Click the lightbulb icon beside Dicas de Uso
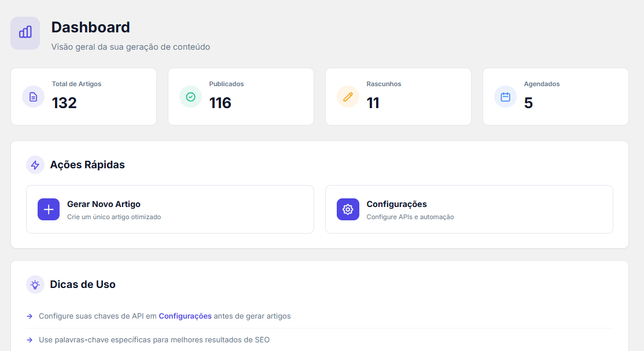Viewport: 644px width, 351px height. [35, 285]
